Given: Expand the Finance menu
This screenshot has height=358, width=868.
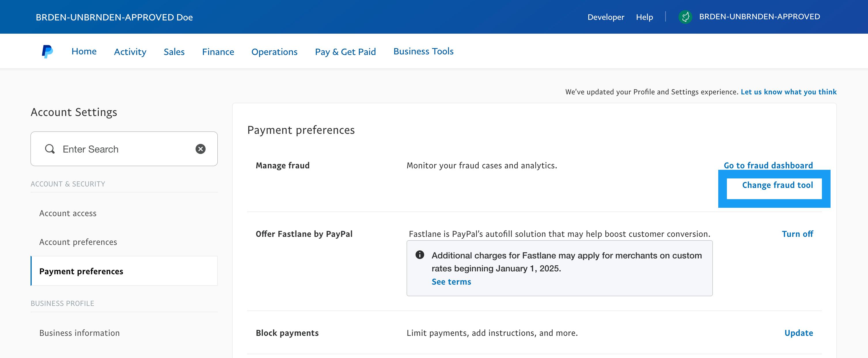Looking at the screenshot, I should (x=218, y=52).
